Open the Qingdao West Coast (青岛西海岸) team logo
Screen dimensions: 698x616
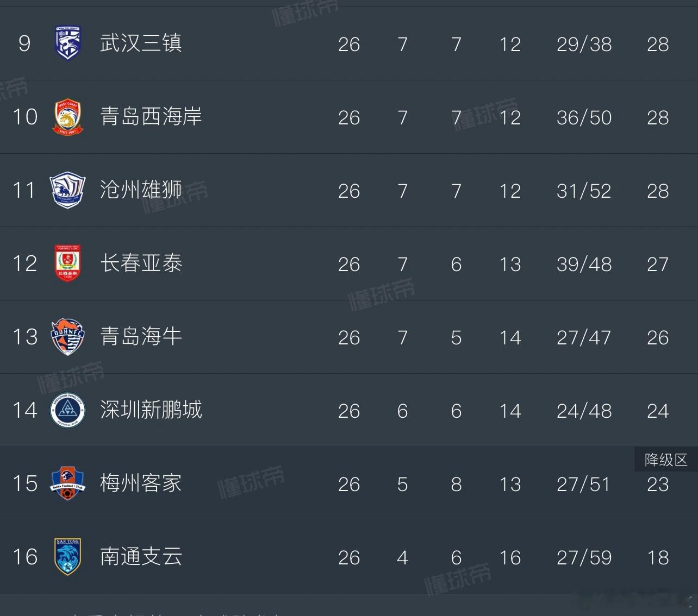pyautogui.click(x=68, y=117)
